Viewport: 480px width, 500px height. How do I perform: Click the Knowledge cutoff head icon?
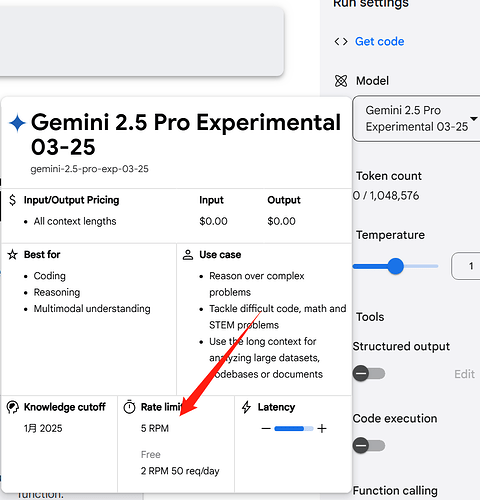click(x=12, y=407)
